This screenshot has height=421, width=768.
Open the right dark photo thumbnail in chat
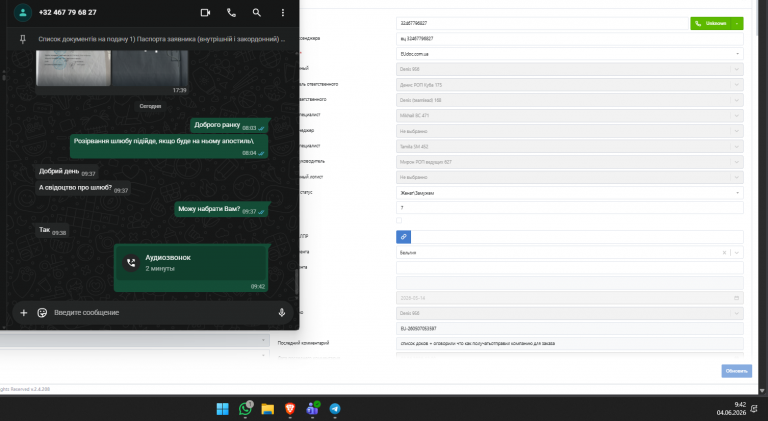coord(150,68)
